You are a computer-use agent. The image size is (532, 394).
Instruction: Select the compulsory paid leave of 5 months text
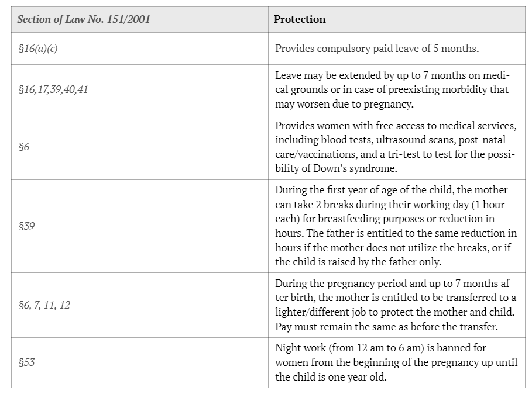point(377,49)
